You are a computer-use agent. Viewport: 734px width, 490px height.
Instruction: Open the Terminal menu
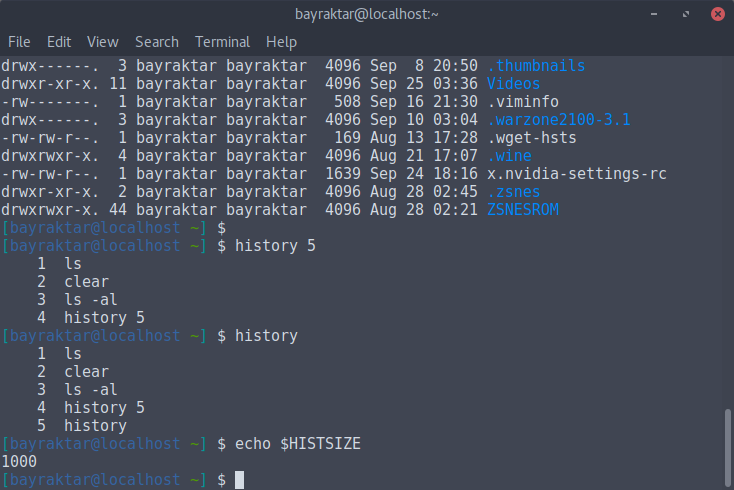point(222,42)
